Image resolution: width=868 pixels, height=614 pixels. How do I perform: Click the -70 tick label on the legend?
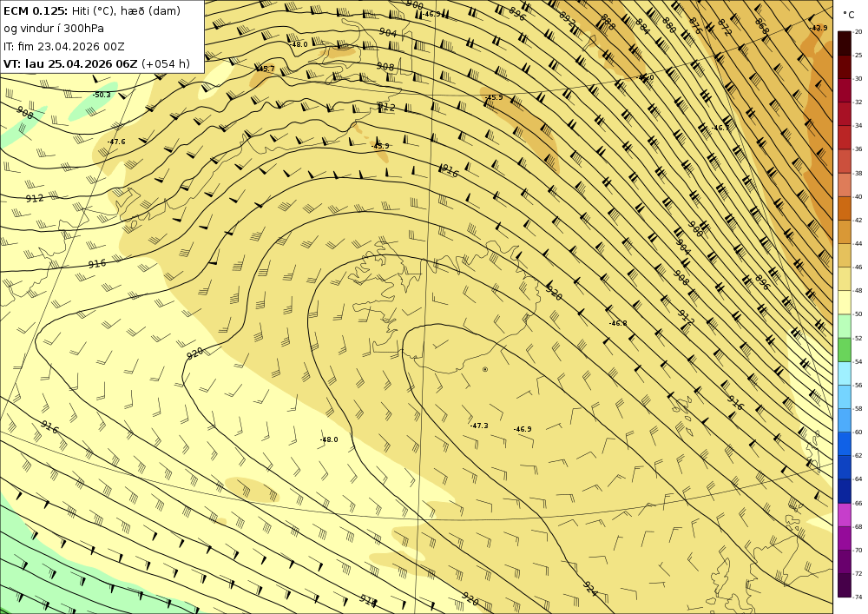pyautogui.click(x=858, y=551)
